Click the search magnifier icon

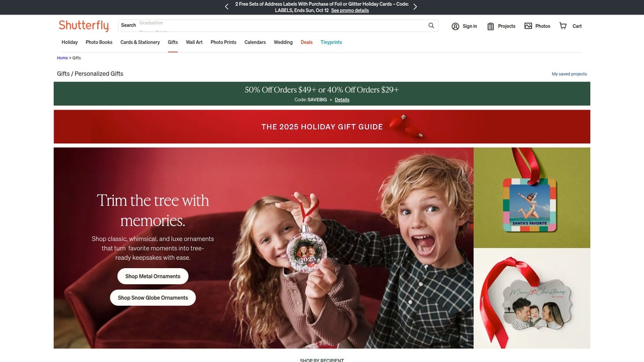(431, 26)
